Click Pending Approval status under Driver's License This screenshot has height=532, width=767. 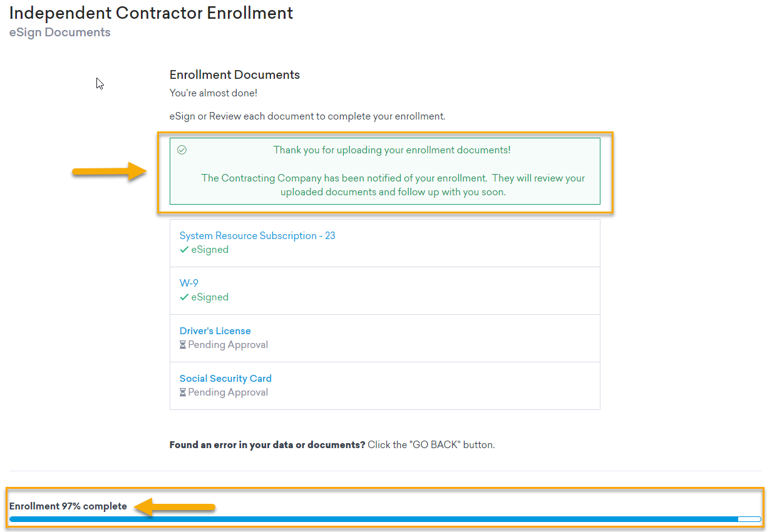(x=228, y=345)
